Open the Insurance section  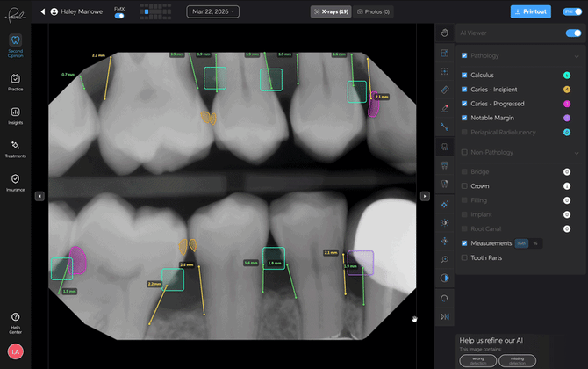point(16,181)
